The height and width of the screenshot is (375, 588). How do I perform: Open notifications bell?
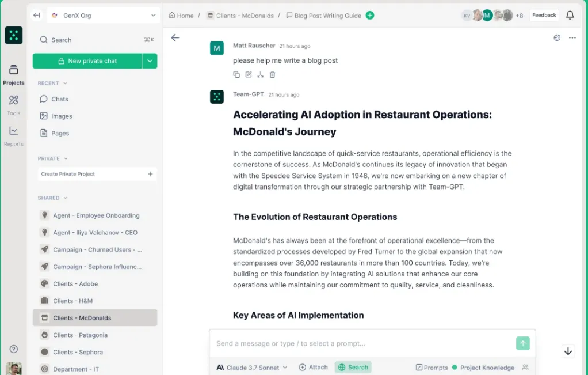570,15
